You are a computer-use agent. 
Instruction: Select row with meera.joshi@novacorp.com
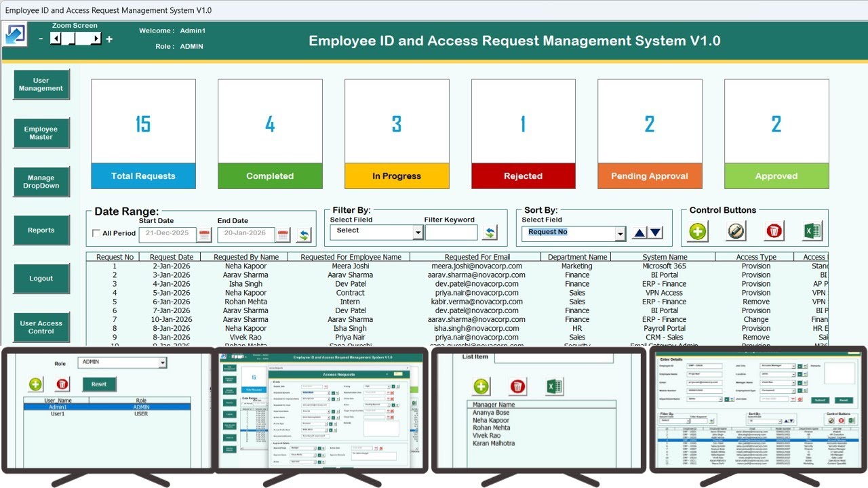(458, 266)
